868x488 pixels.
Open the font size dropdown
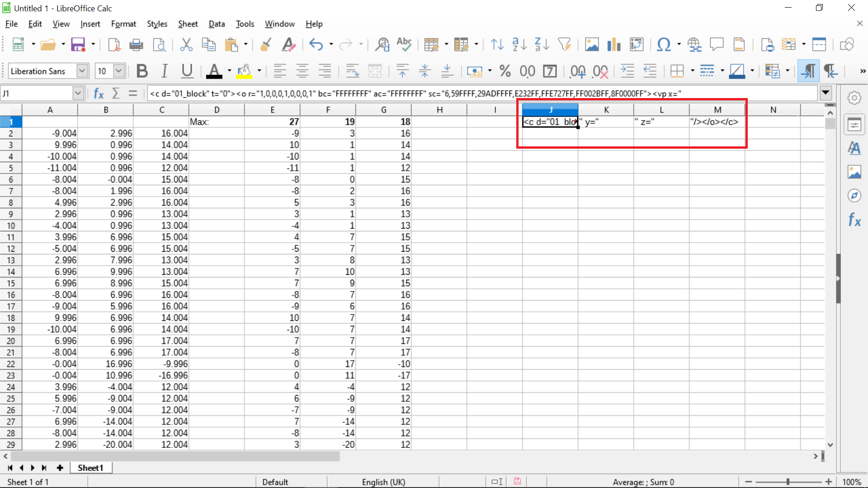pyautogui.click(x=119, y=71)
